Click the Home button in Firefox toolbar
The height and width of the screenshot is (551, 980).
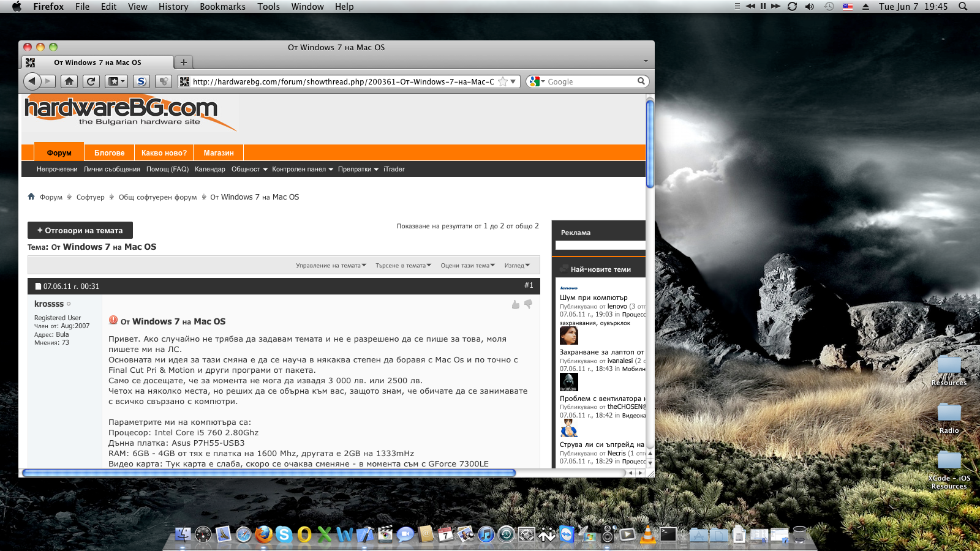point(69,81)
